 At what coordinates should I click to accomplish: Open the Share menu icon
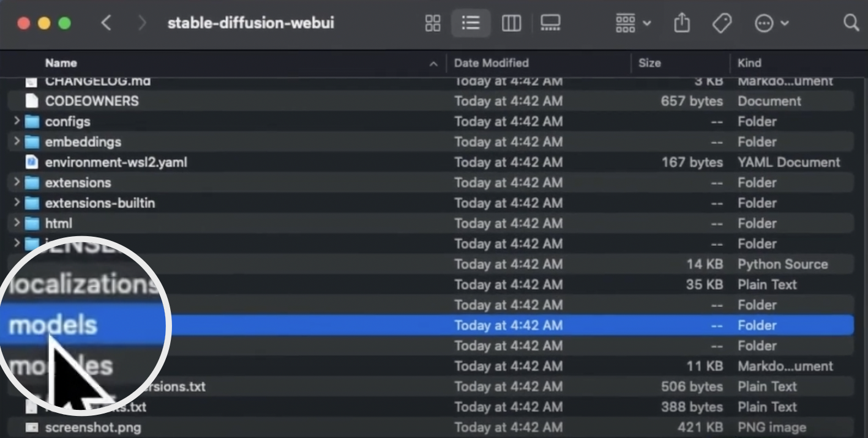(x=681, y=24)
